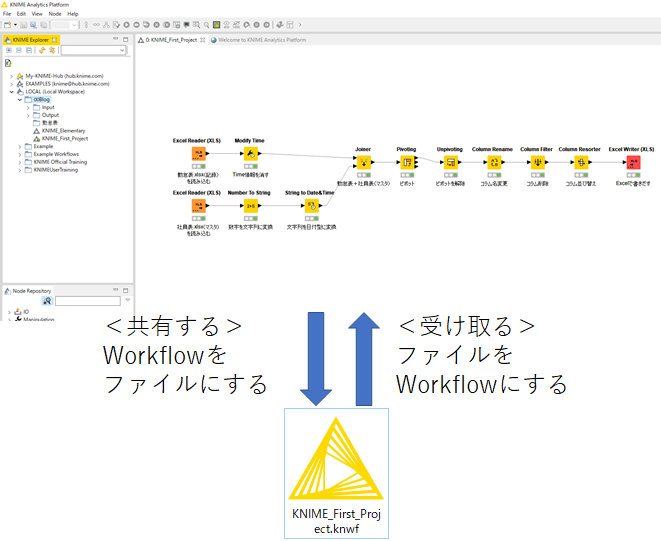The height and width of the screenshot is (541, 661).
Task: Expand the My-KNIME-Hub tree node
Action: tap(11, 76)
